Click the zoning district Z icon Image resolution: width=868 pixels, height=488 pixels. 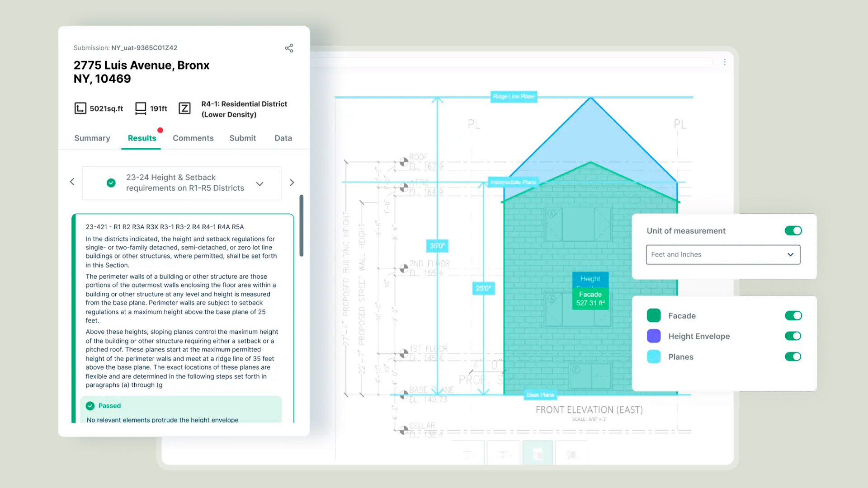tap(184, 108)
